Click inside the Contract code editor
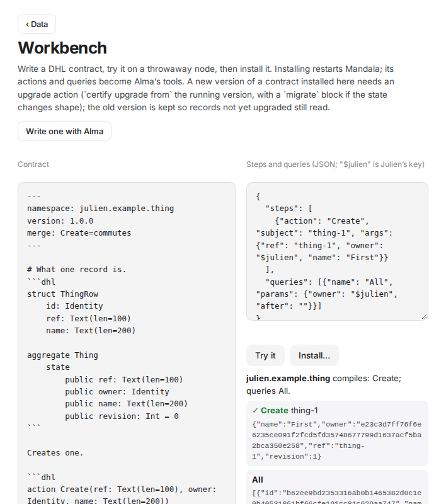The image size is (446, 504). point(127,343)
